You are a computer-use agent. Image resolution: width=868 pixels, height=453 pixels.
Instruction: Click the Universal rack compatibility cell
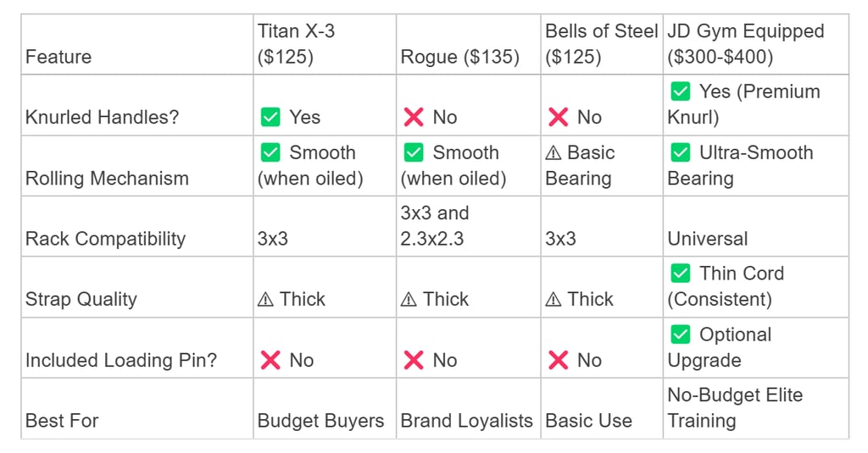coord(707,239)
